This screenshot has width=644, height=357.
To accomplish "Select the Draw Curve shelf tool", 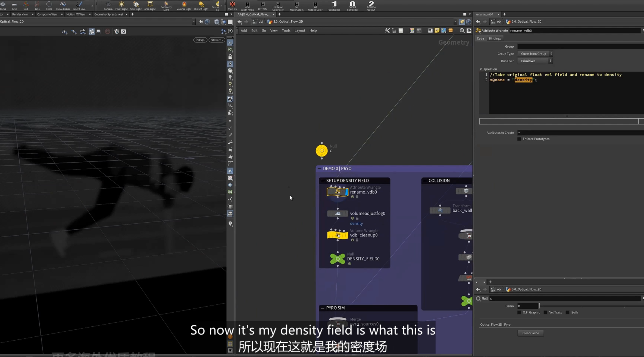I will [x=79, y=5].
